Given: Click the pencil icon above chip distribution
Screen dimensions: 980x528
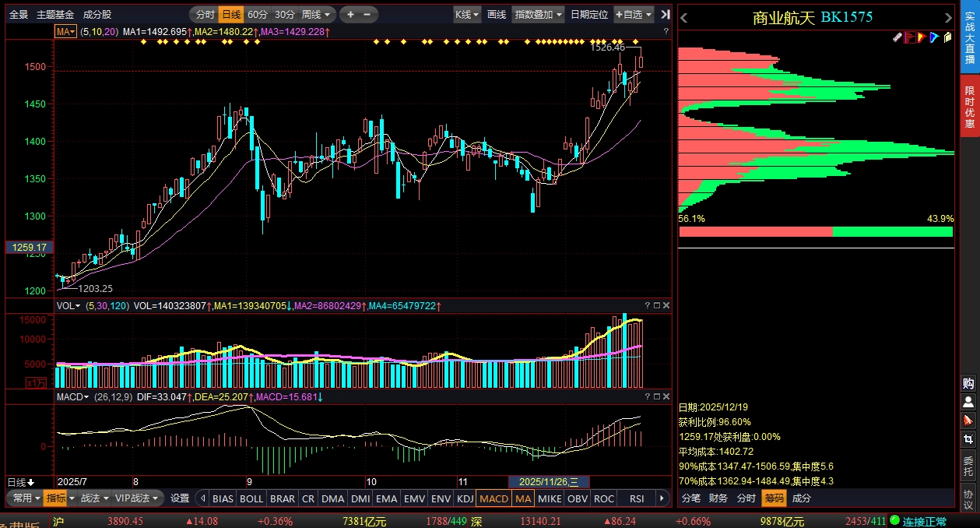Looking at the screenshot, I should [897, 37].
